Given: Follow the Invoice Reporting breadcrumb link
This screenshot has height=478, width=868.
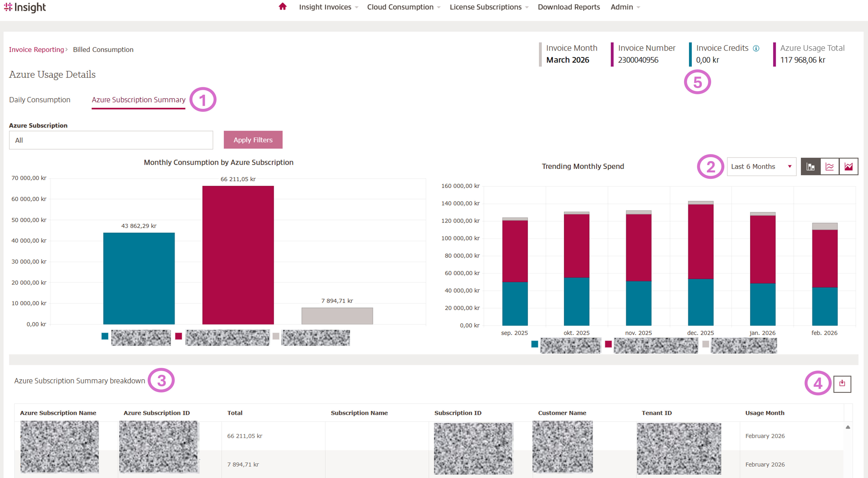Looking at the screenshot, I should click(x=36, y=50).
